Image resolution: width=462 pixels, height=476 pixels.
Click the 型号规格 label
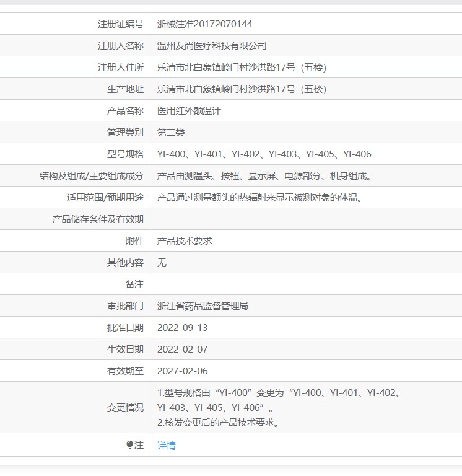pyautogui.click(x=125, y=154)
